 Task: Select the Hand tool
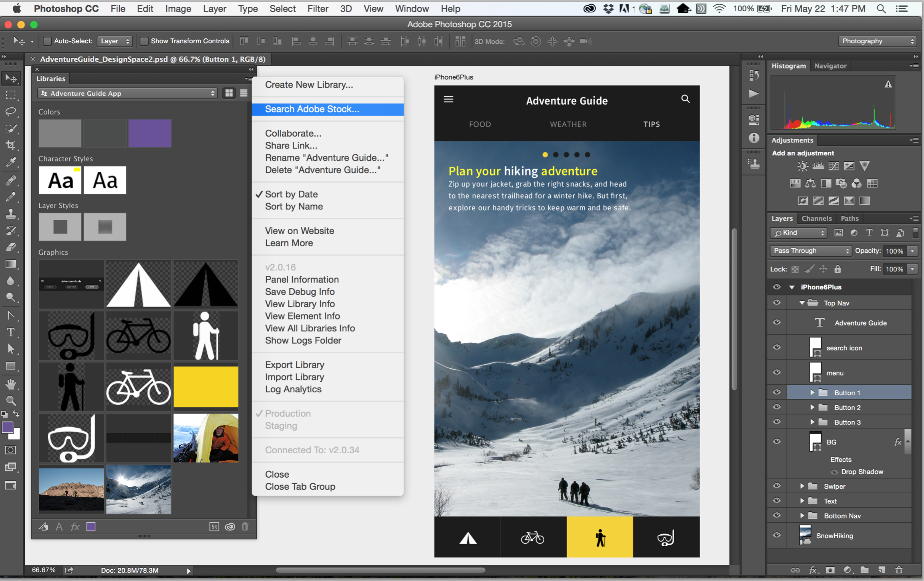point(11,384)
